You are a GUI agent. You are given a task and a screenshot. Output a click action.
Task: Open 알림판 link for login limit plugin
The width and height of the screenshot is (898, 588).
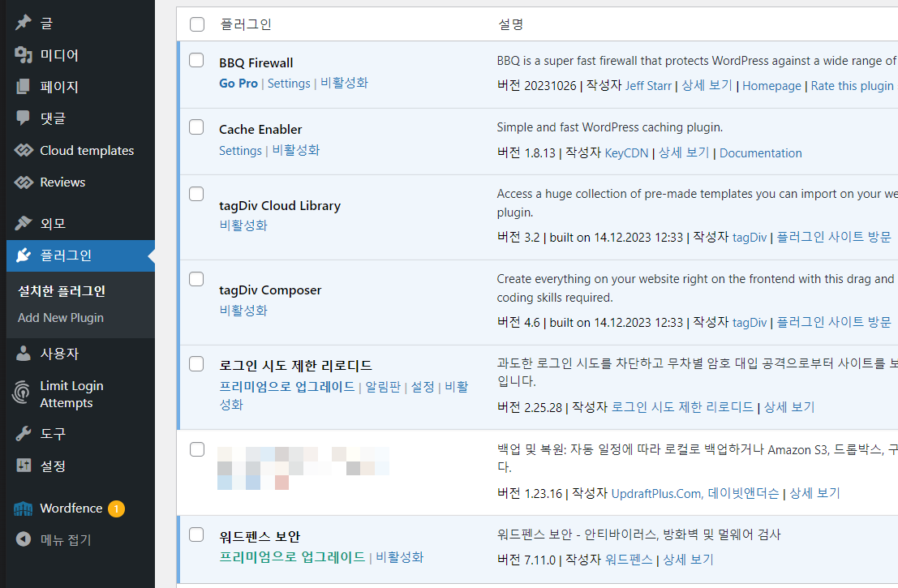pos(383,387)
